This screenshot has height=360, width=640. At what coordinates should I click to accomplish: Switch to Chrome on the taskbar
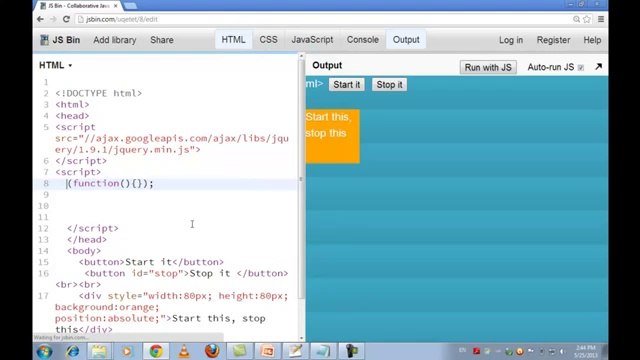click(x=156, y=351)
